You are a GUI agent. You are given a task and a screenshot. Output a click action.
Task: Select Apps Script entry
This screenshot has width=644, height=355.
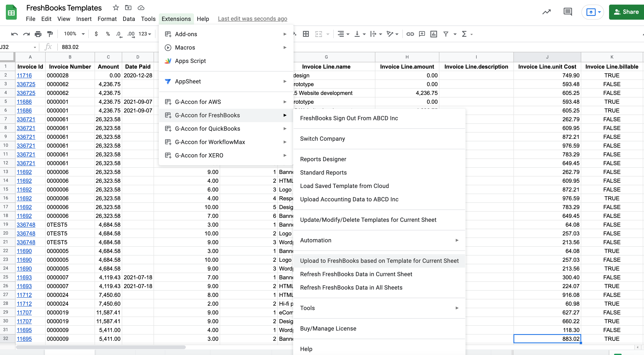226,61
